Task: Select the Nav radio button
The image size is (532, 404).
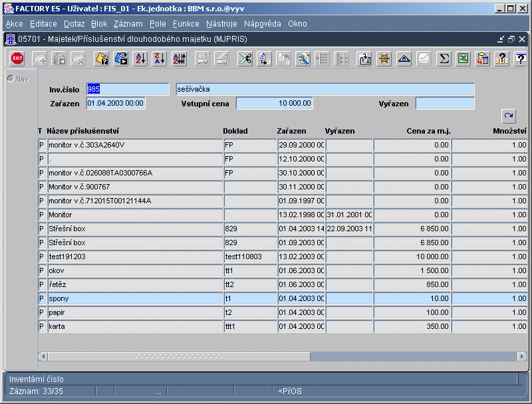Action: pos(11,79)
